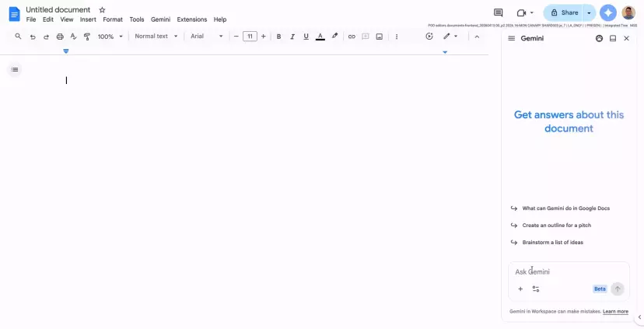Click the left indent ruler marker
The width and height of the screenshot is (644, 329).
point(65,51)
